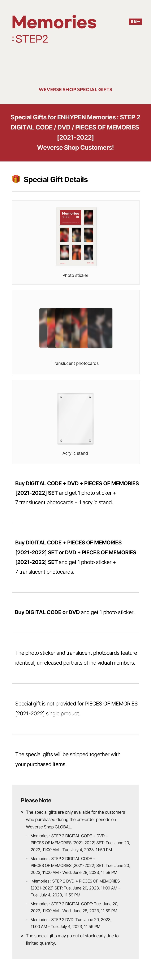The width and height of the screenshot is (151, 980).
Task: Click the Acrylic stand caption
Action: click(x=75, y=453)
